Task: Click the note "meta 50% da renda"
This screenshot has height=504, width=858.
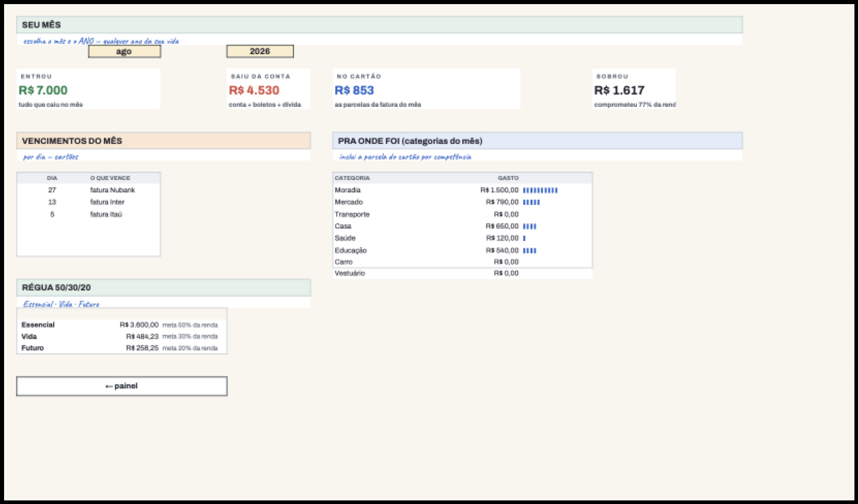Action: 190,325
